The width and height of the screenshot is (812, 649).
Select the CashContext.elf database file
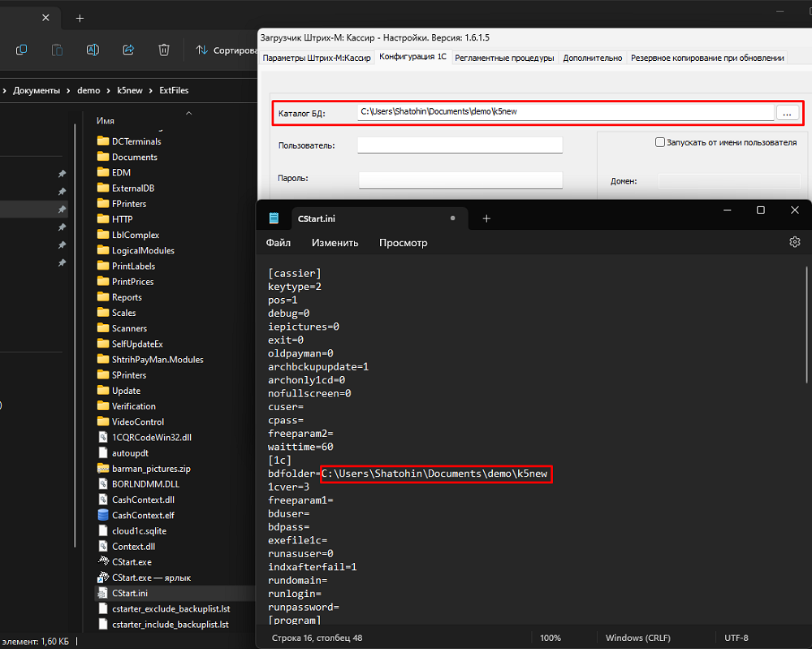click(136, 515)
